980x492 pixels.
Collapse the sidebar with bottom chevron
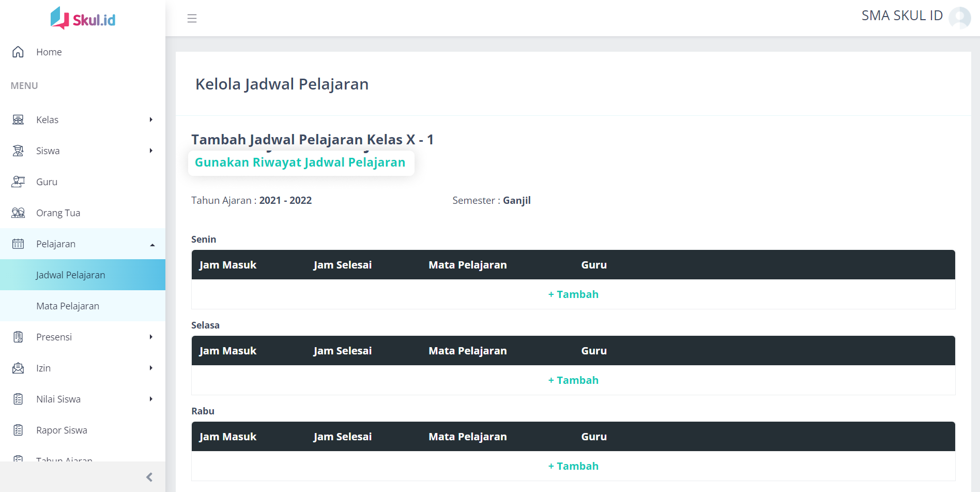click(149, 477)
